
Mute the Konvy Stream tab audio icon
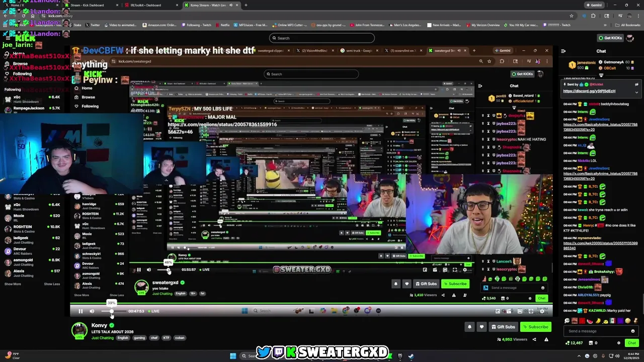point(231,5)
